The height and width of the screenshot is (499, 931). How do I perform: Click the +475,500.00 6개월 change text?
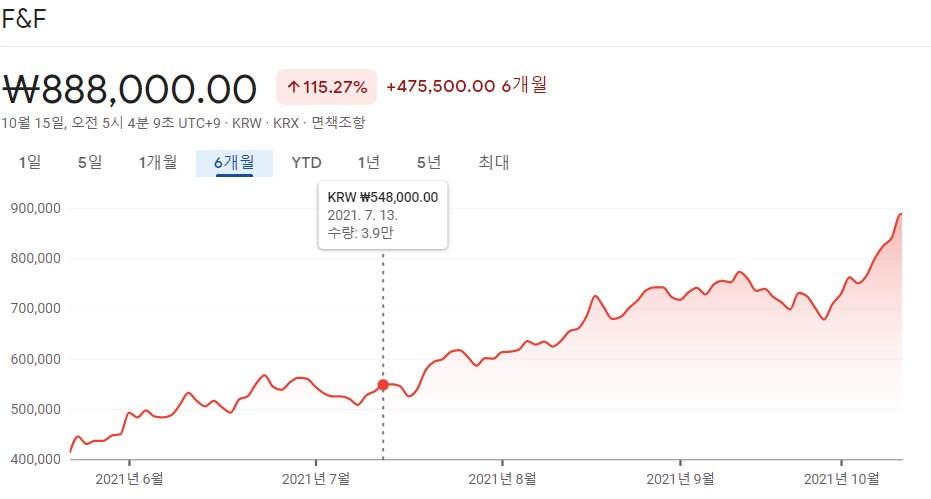pos(465,86)
